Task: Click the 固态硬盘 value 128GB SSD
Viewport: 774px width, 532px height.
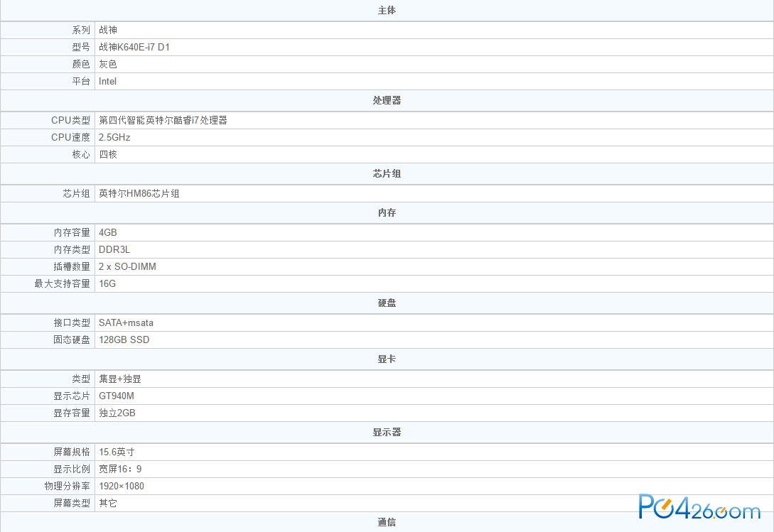Action: [124, 340]
